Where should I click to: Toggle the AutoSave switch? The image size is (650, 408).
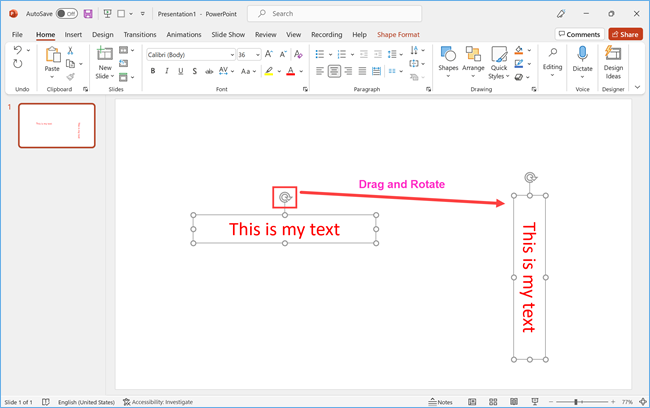[x=67, y=14]
